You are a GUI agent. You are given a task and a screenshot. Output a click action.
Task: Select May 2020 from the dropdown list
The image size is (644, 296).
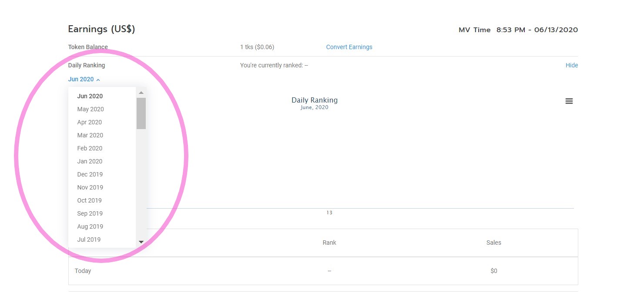pos(91,109)
